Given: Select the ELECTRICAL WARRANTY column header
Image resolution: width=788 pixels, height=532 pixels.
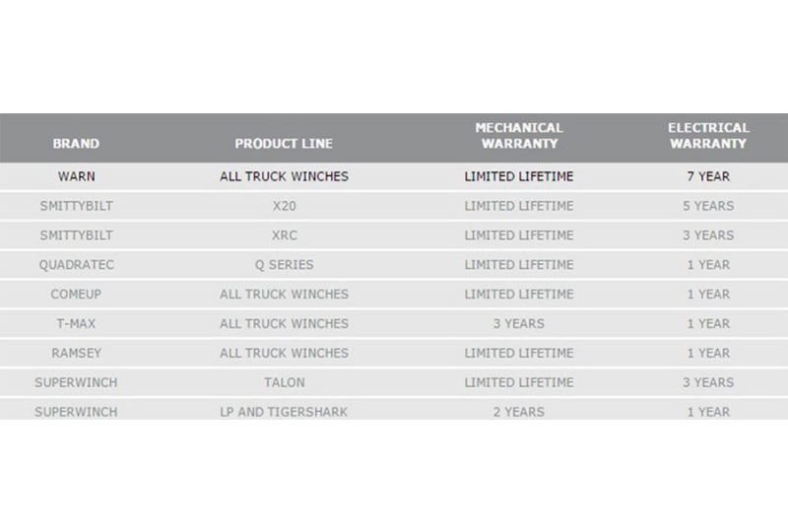Looking at the screenshot, I should [708, 136].
